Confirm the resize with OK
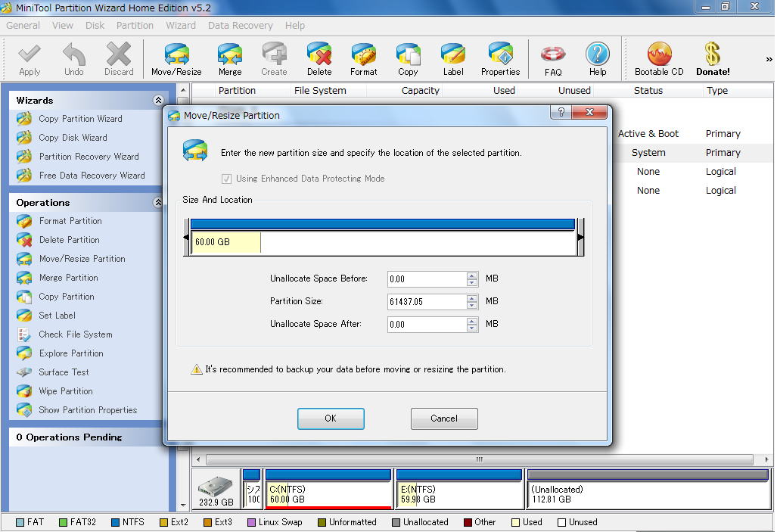 pos(331,418)
